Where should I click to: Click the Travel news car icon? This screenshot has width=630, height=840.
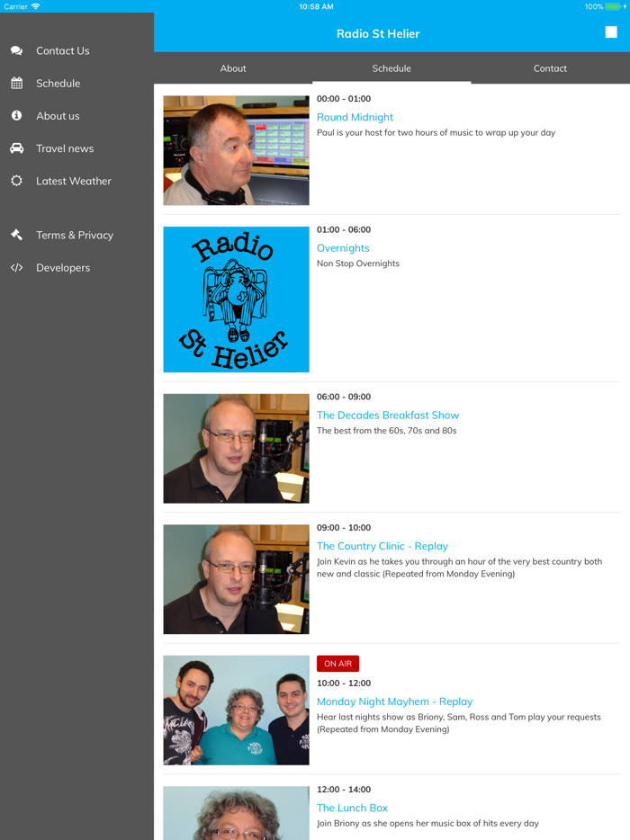(16, 148)
